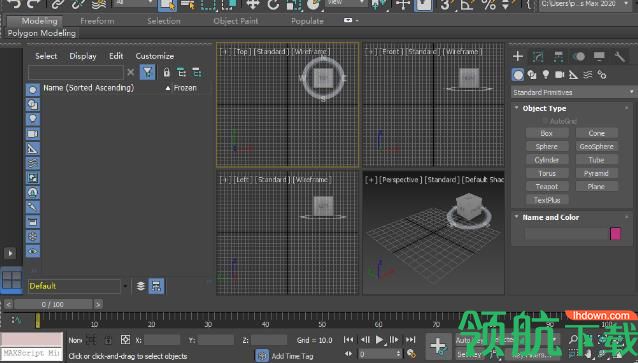Activate the Select and Move tool
This screenshot has height=363, width=638.
253,4
